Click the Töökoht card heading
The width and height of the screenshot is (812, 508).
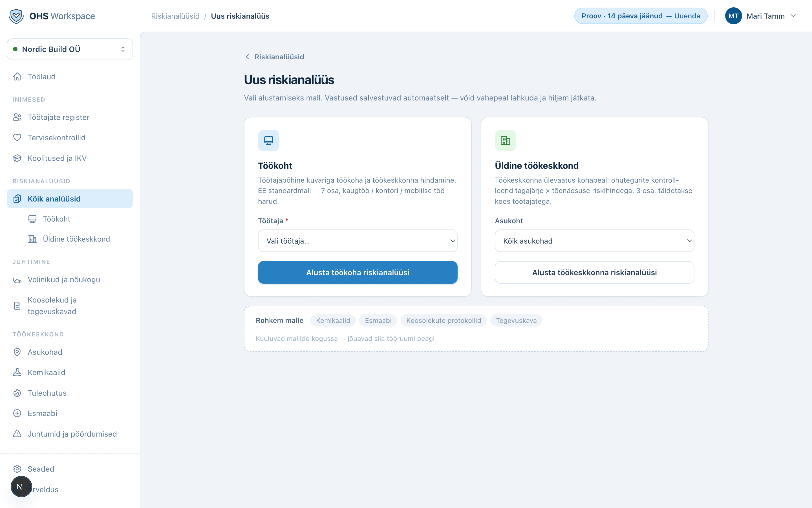click(x=275, y=166)
